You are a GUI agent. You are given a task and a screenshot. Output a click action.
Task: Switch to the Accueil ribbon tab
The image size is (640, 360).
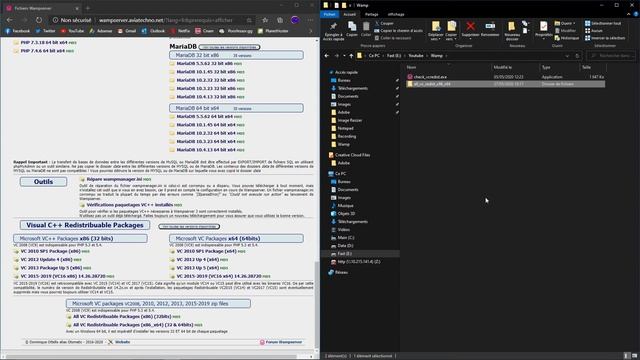(x=349, y=14)
